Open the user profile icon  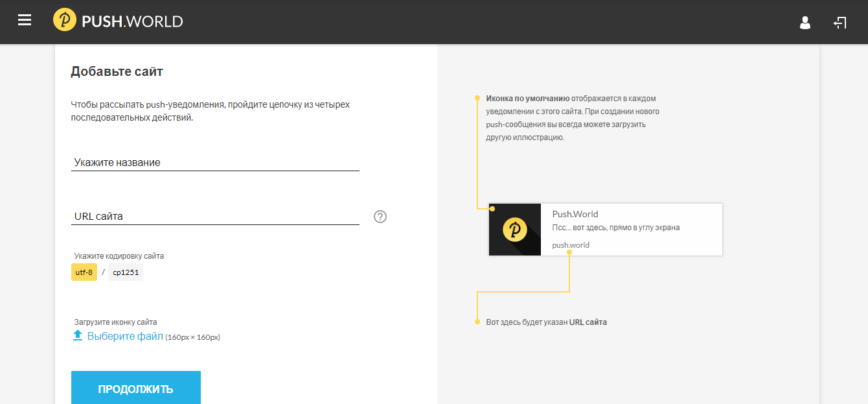pyautogui.click(x=805, y=23)
